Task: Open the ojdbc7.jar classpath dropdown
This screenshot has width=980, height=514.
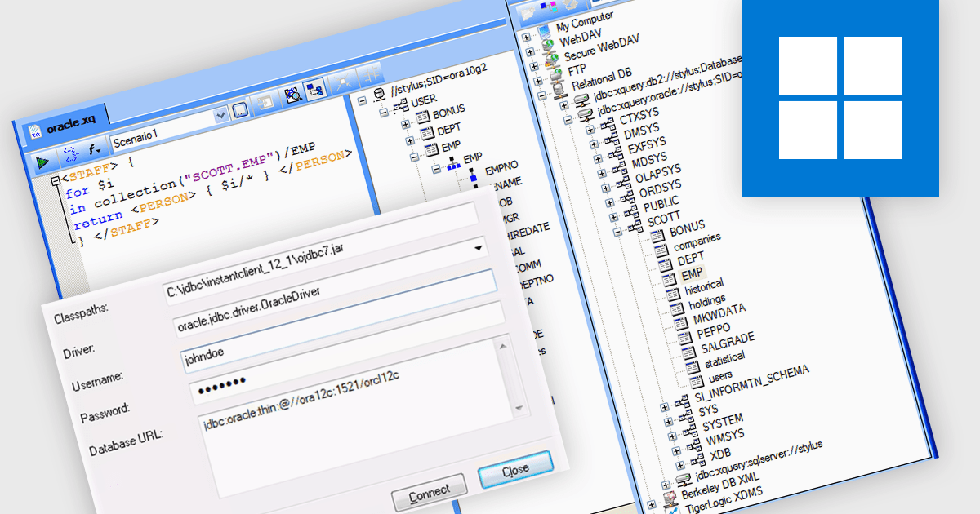Action: coord(478,247)
